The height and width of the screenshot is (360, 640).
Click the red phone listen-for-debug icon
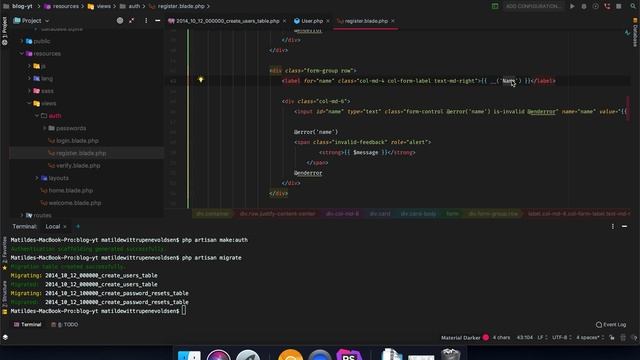pyautogui.click(x=607, y=6)
